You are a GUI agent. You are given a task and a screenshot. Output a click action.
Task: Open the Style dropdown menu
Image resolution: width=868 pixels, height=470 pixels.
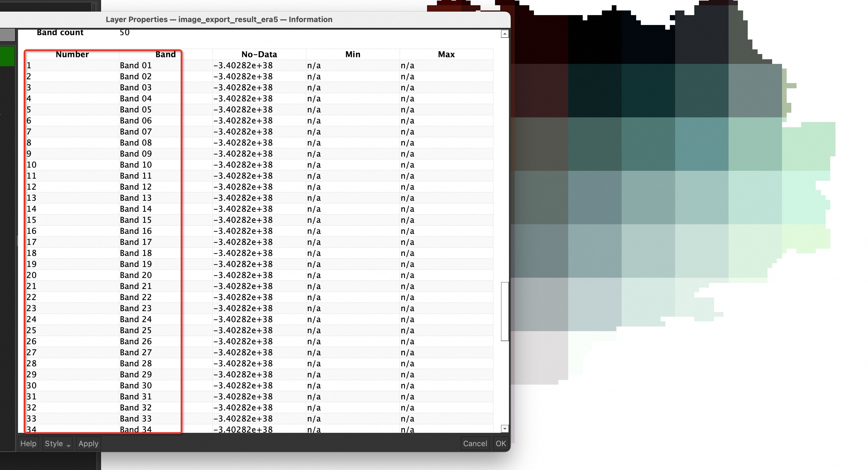pyautogui.click(x=57, y=443)
